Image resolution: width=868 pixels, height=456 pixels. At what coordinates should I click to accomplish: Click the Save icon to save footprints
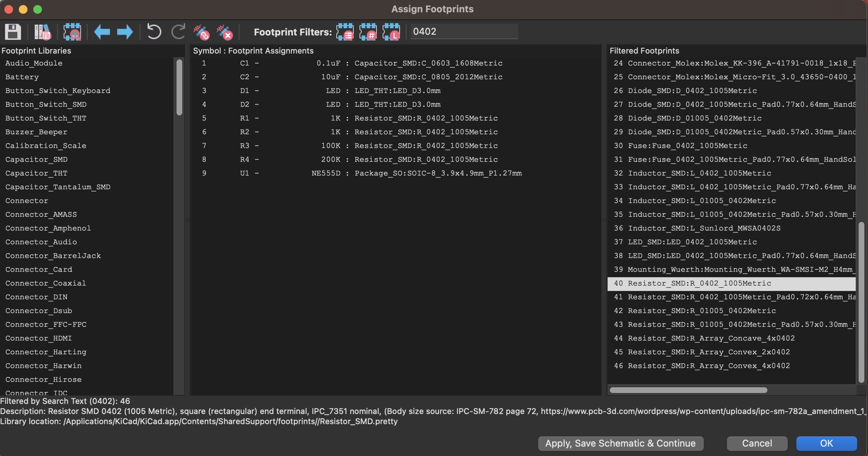coord(13,31)
